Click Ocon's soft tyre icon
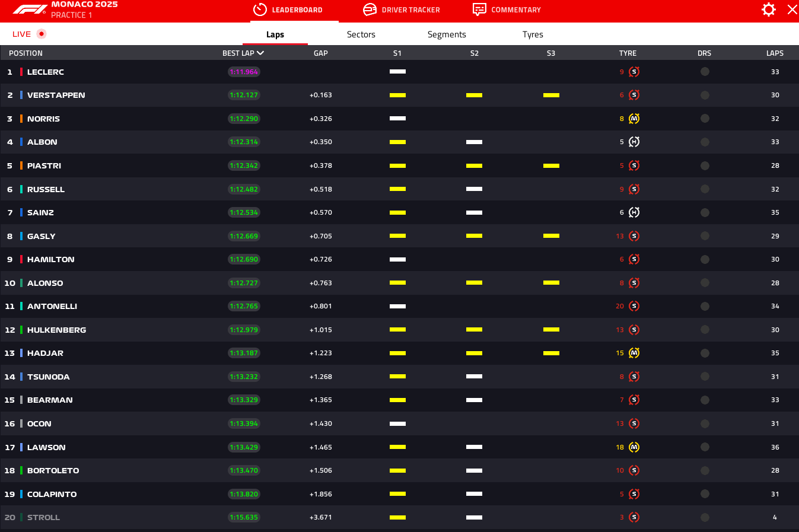799x532 pixels. (634, 423)
